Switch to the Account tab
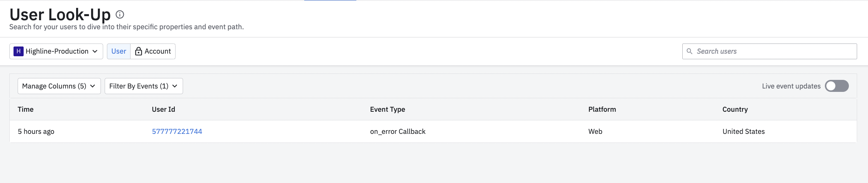 153,51
